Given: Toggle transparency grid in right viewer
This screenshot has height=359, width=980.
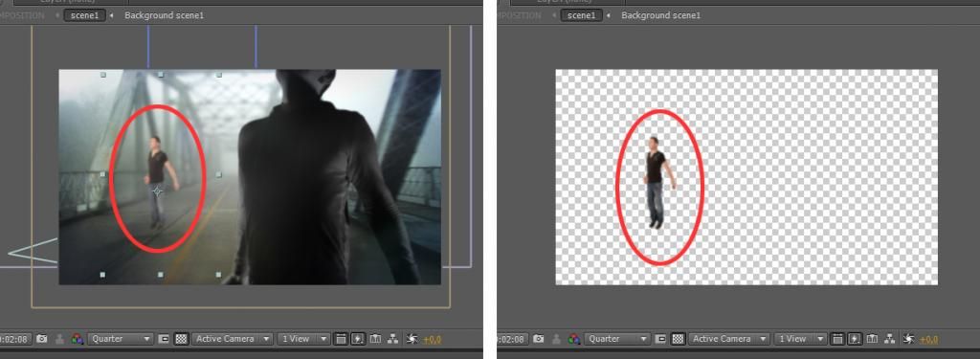Looking at the screenshot, I should pyautogui.click(x=679, y=339).
